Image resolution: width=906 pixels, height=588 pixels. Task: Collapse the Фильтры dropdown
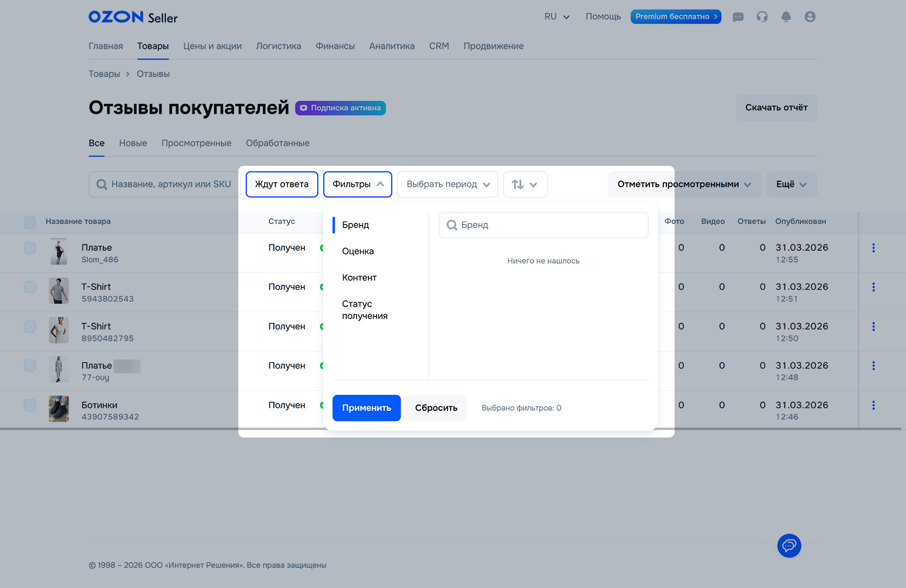point(358,185)
